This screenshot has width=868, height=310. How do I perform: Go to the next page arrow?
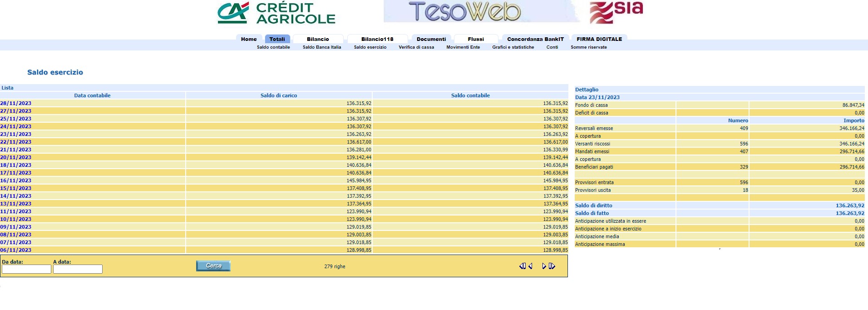[544, 266]
